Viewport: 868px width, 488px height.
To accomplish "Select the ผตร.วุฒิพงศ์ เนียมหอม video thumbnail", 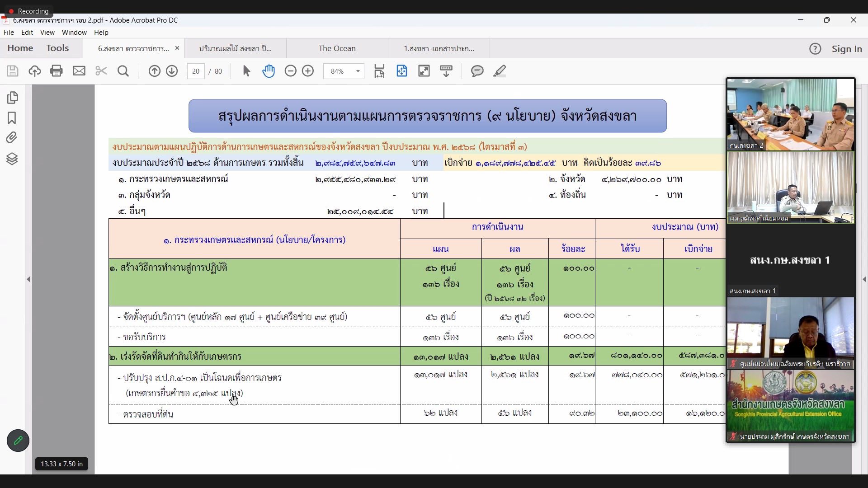I will click(x=791, y=188).
